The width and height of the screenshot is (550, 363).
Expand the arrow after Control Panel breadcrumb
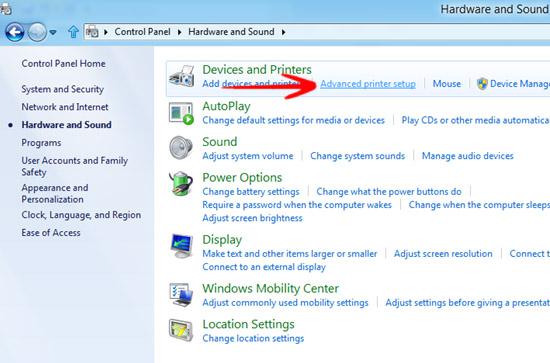pos(180,32)
